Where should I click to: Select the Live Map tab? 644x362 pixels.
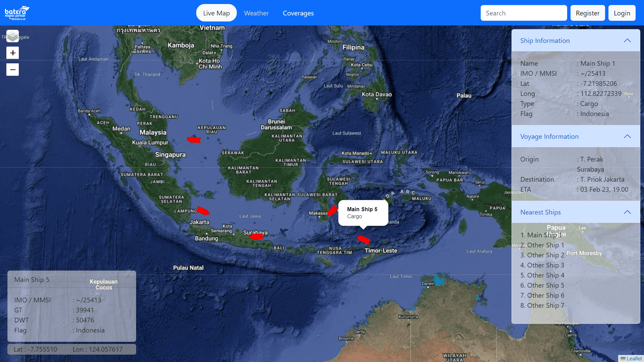point(216,13)
